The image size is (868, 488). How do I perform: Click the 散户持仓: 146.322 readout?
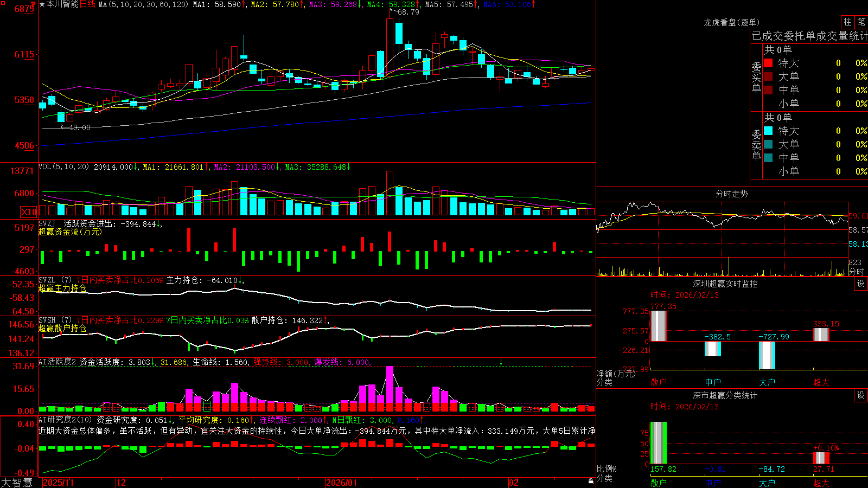pos(287,320)
